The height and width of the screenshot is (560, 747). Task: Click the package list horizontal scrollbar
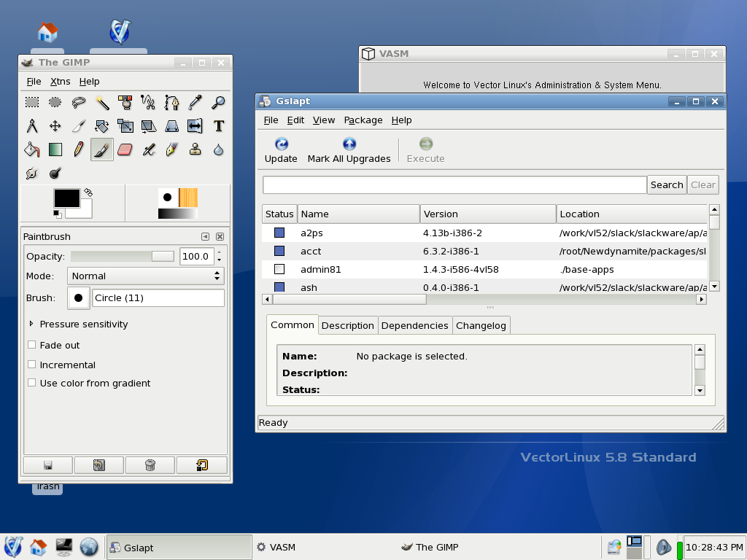tap(484, 299)
